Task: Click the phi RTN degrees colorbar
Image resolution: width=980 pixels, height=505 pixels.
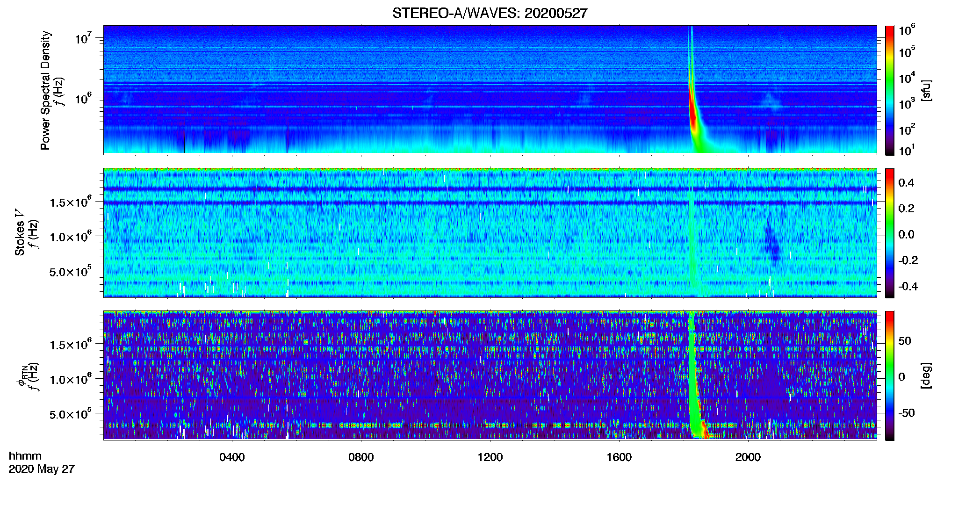Action: [x=890, y=375]
